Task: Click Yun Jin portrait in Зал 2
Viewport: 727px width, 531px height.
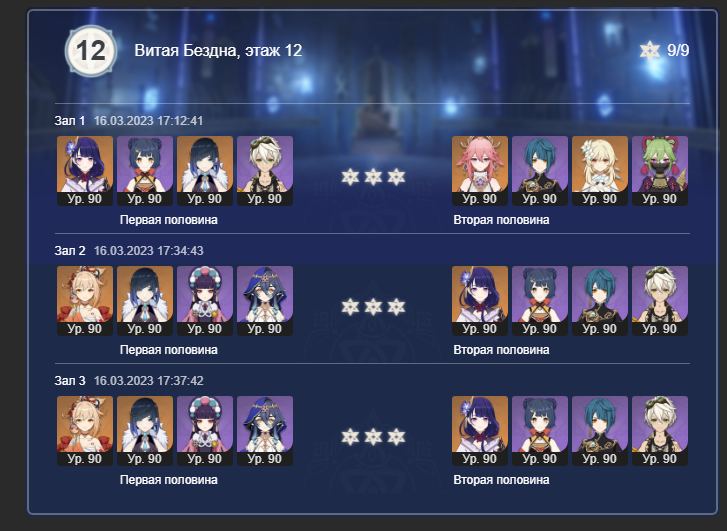Action: click(x=205, y=301)
